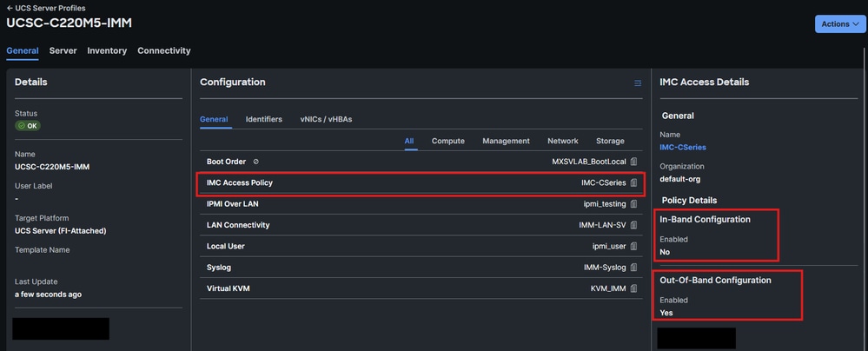Click the UCS Server (FI-Attached) target platform
This screenshot has width=868, height=351.
click(60, 230)
